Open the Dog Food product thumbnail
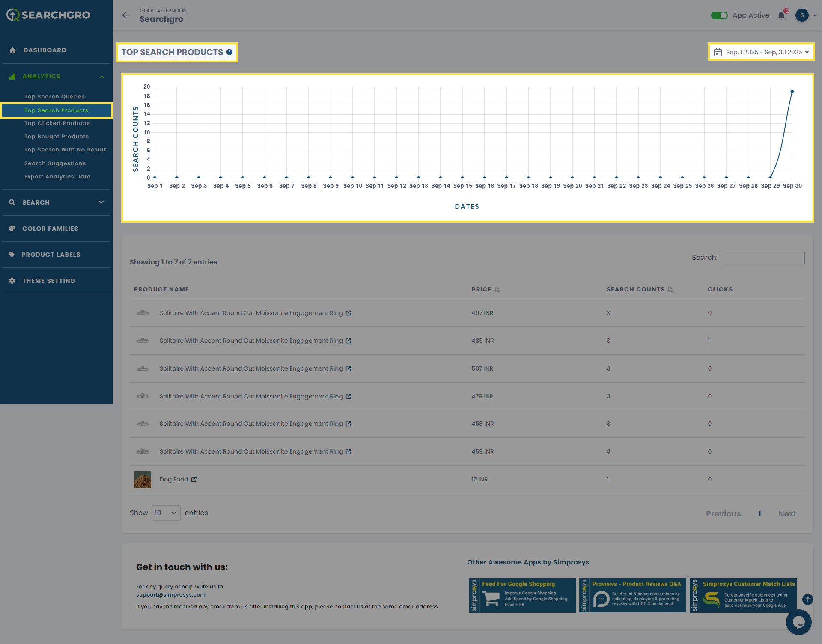Image resolution: width=822 pixels, height=644 pixels. 143,479
